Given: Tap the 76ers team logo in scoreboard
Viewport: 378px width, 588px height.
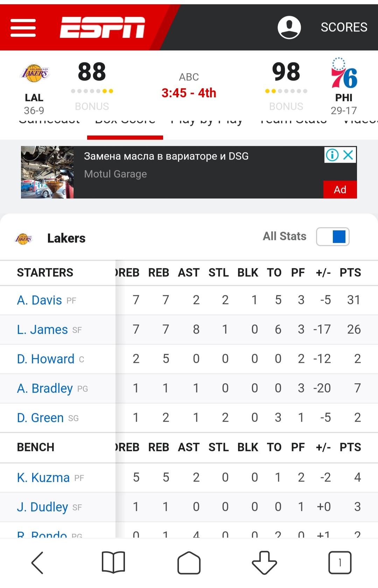Looking at the screenshot, I should point(344,73).
